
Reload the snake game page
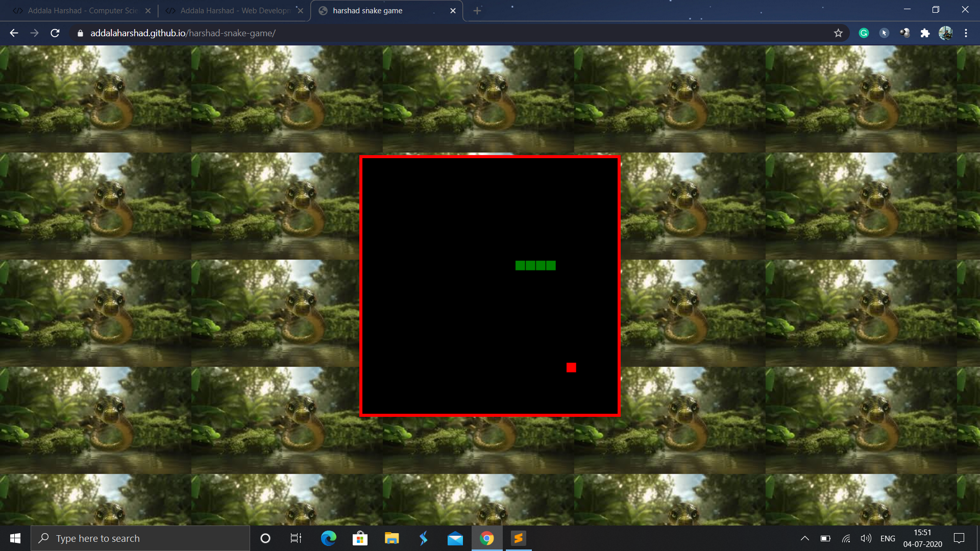[55, 33]
